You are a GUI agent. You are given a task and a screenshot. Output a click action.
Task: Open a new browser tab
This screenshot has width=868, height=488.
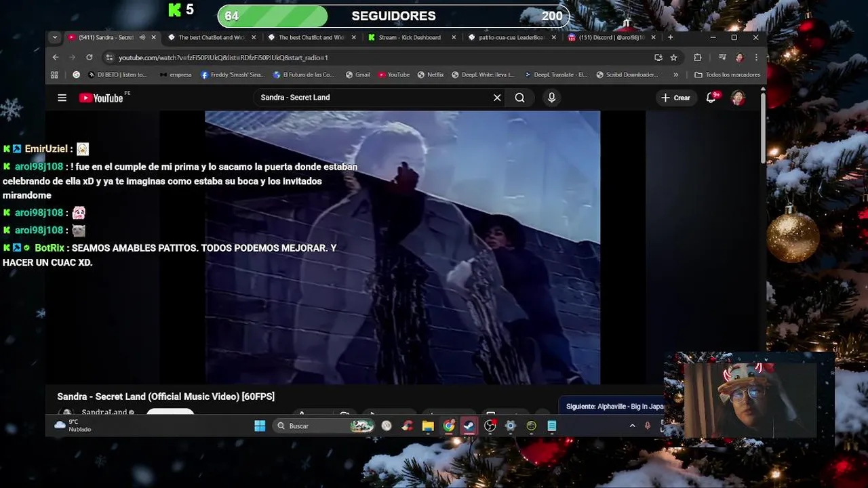click(x=670, y=37)
